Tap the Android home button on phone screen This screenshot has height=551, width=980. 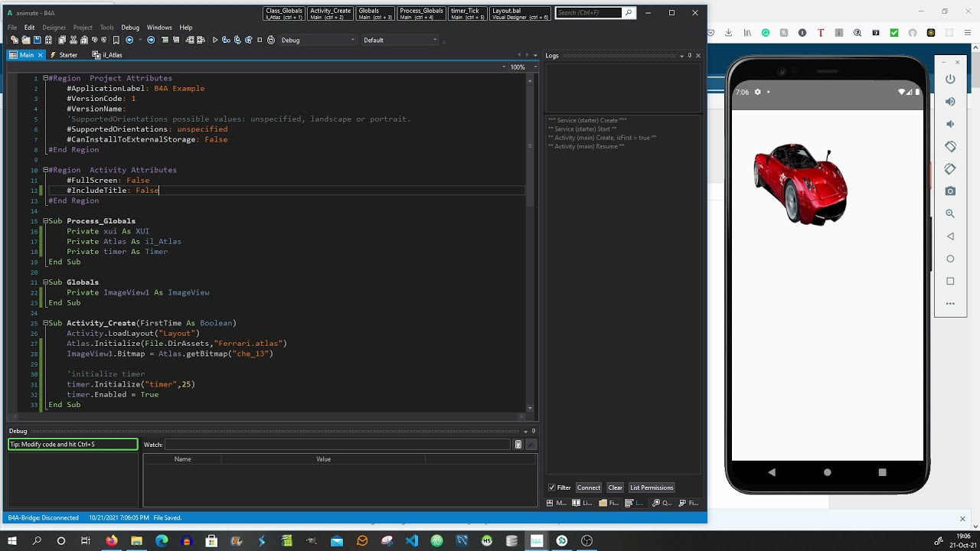(827, 472)
